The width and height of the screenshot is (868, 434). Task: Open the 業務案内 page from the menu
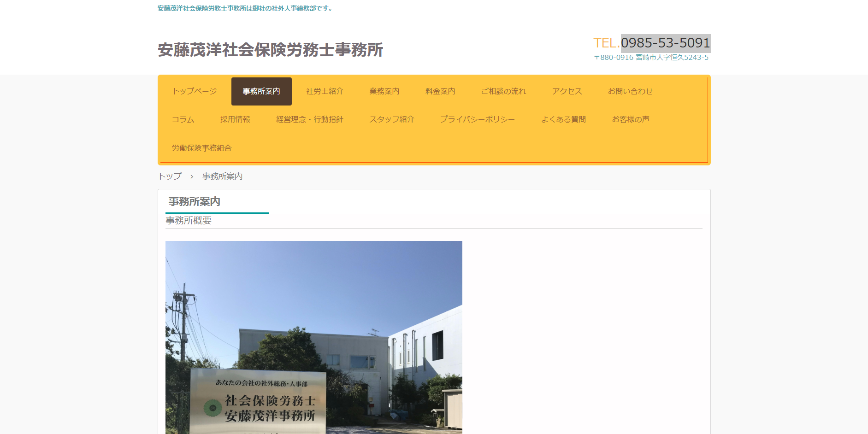point(384,91)
